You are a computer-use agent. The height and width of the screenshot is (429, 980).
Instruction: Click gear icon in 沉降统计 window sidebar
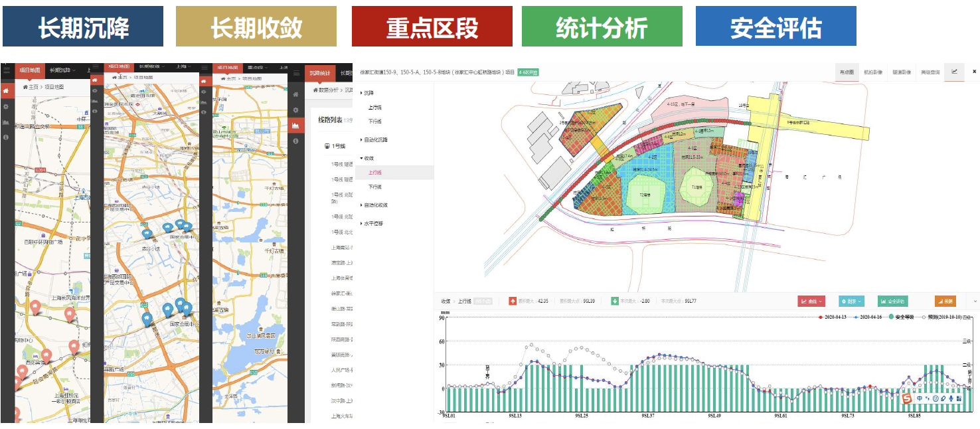click(x=296, y=110)
